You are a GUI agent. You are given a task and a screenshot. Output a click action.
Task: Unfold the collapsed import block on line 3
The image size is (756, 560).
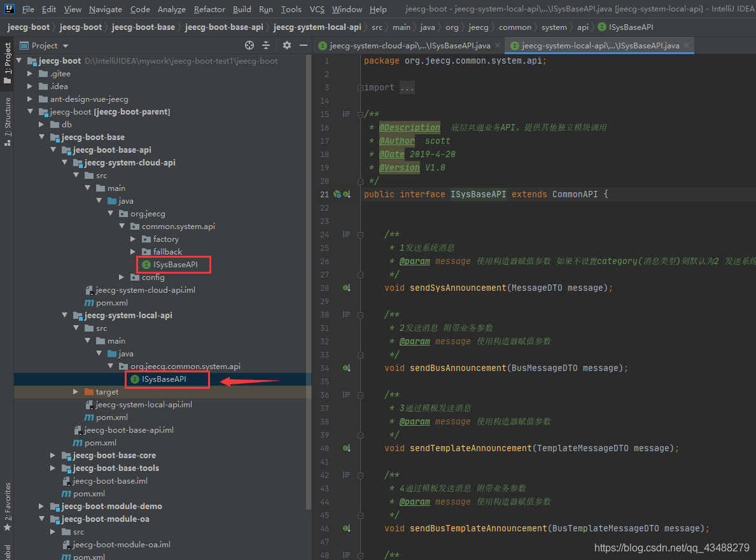[360, 88]
